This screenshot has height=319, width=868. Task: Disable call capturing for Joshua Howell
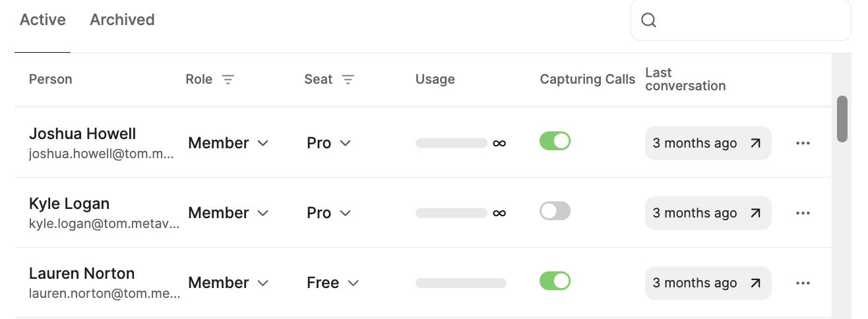pos(555,141)
